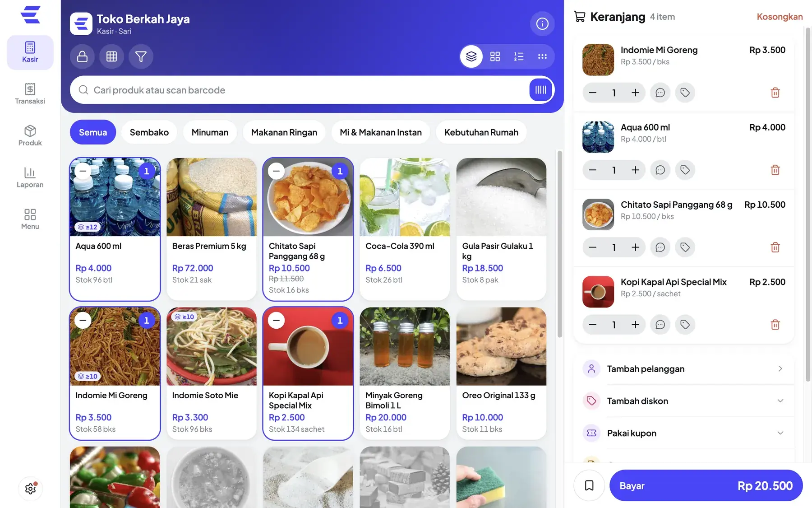Image resolution: width=812 pixels, height=508 pixels.
Task: Go to Produk in sidebar
Action: tap(30, 135)
